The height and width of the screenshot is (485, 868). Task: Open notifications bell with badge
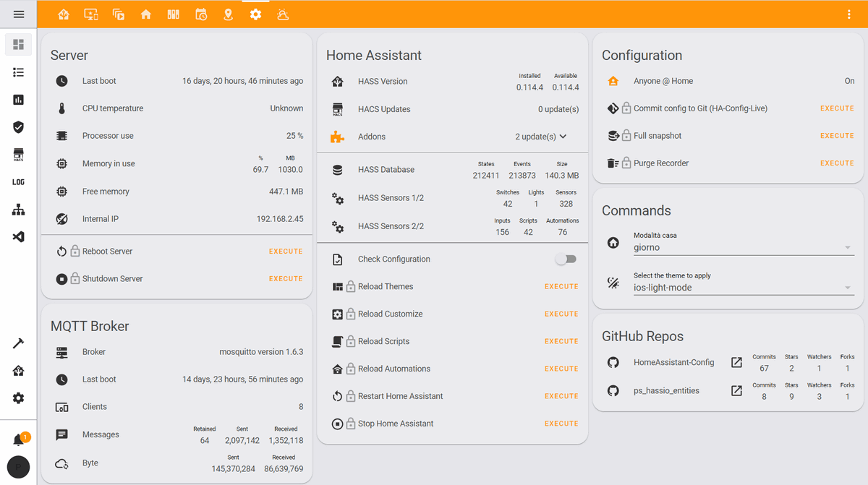coord(20,439)
